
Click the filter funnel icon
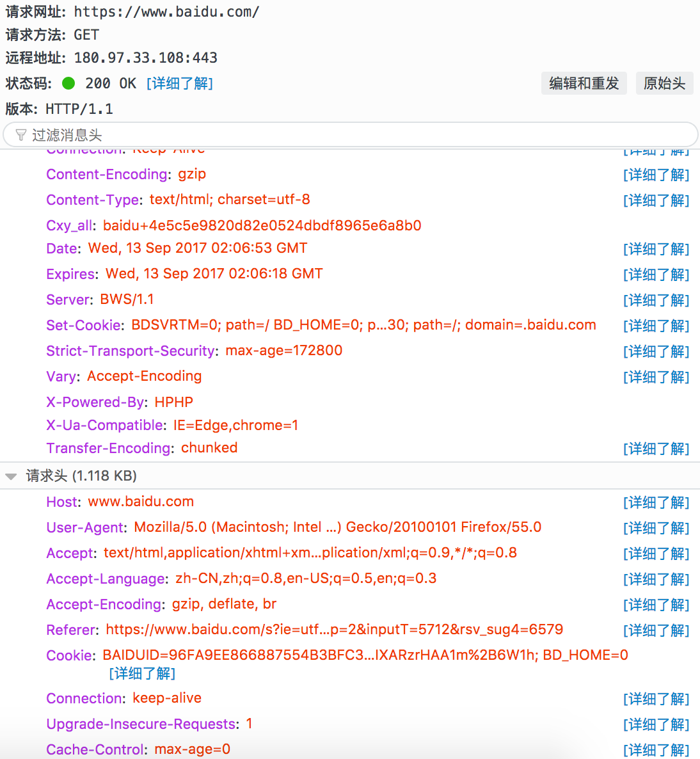coord(21,135)
